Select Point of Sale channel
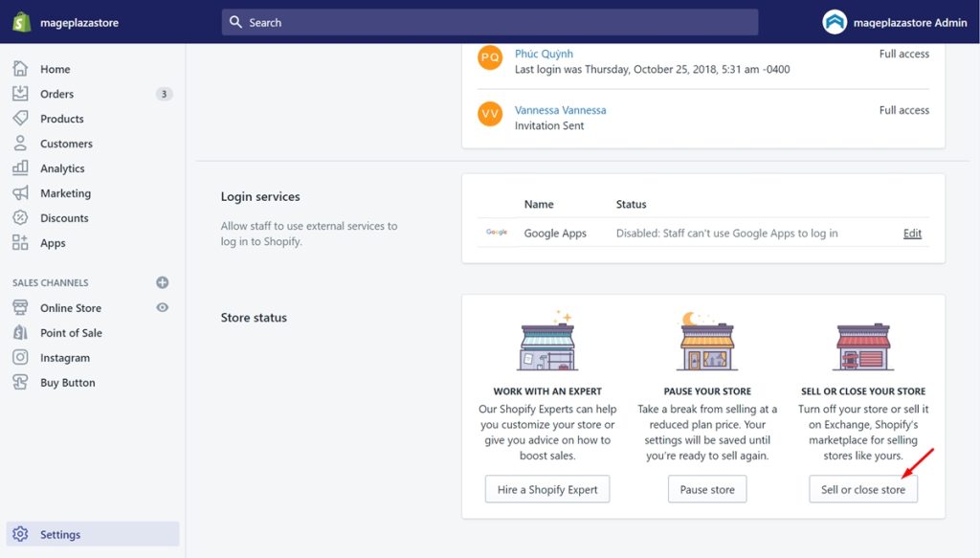This screenshot has width=980, height=558. (71, 333)
